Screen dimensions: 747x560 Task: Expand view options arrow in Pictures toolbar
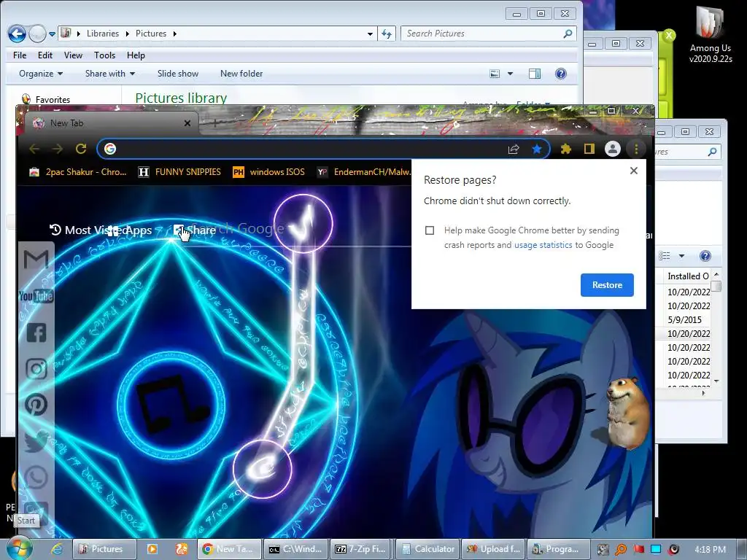[510, 74]
